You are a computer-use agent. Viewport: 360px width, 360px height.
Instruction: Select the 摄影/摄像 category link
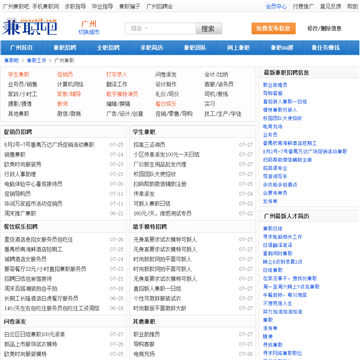pyautogui.click(x=20, y=104)
